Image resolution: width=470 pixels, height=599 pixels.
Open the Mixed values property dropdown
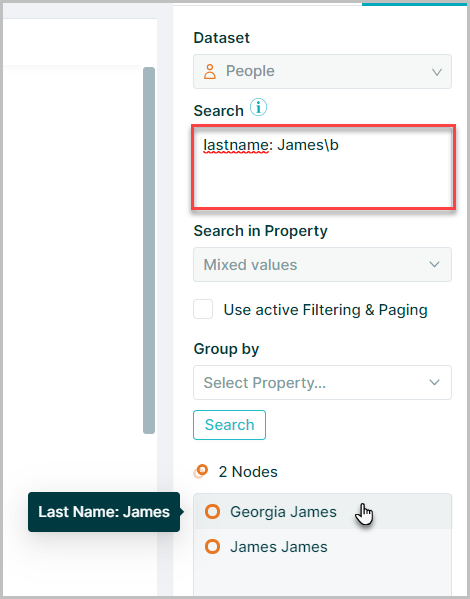[x=322, y=264]
